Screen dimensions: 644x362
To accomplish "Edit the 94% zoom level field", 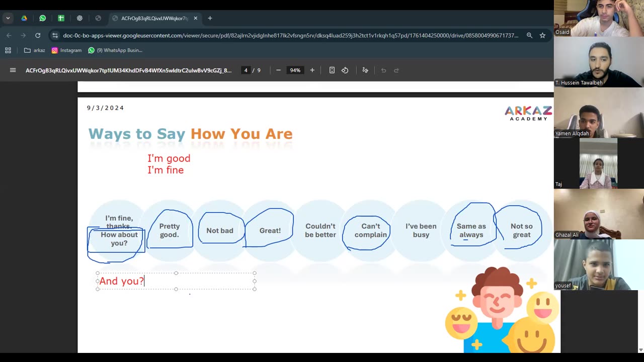I will [x=295, y=70].
